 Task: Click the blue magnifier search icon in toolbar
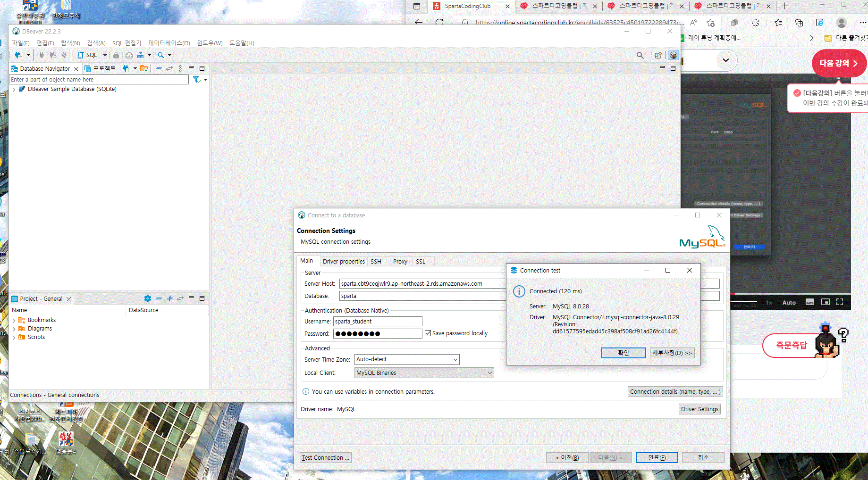pos(161,55)
